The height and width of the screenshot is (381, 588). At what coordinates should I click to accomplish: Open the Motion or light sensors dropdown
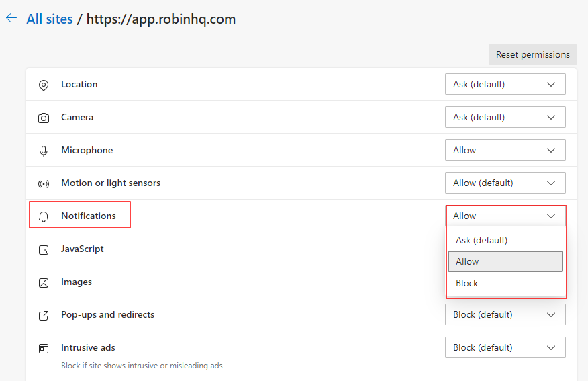click(x=505, y=183)
